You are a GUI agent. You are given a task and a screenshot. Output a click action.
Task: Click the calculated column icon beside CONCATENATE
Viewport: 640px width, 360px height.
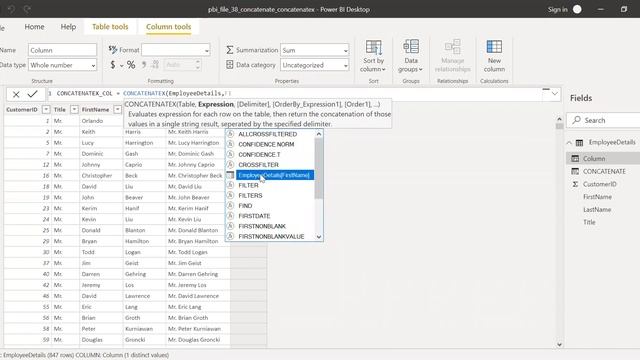pyautogui.click(x=575, y=171)
